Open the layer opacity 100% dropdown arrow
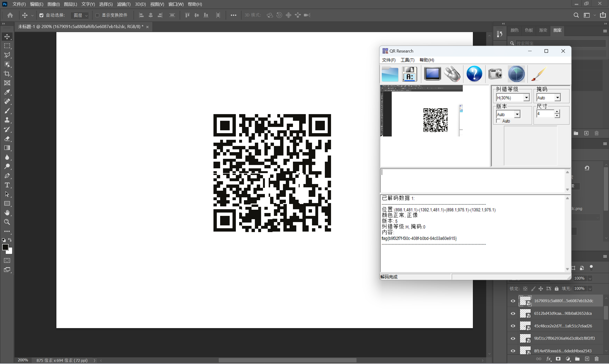Screen dimensions: 609x364 click(x=590, y=278)
